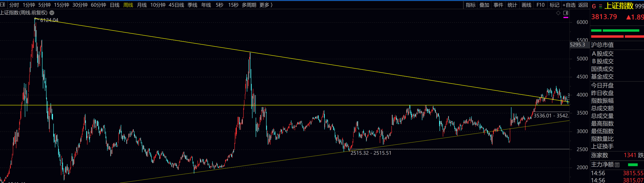Switch to the 年线 yearly chart
644x183 pixels.
[206, 5]
